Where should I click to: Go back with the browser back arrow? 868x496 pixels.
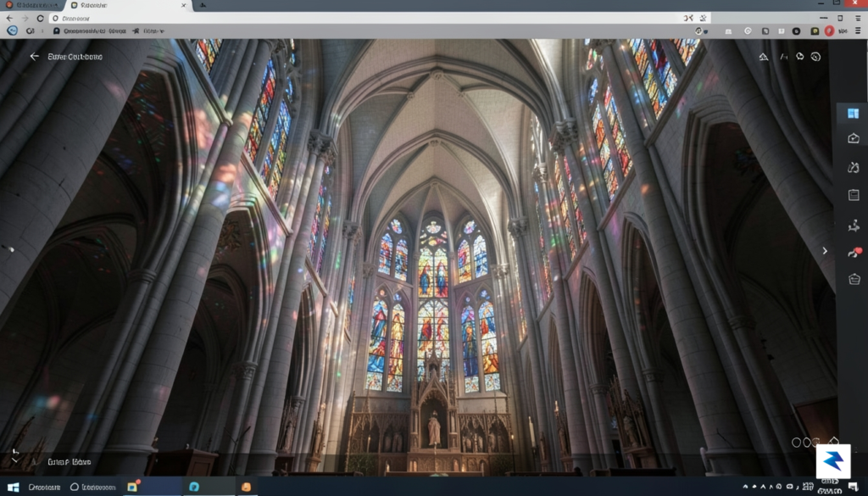point(9,19)
